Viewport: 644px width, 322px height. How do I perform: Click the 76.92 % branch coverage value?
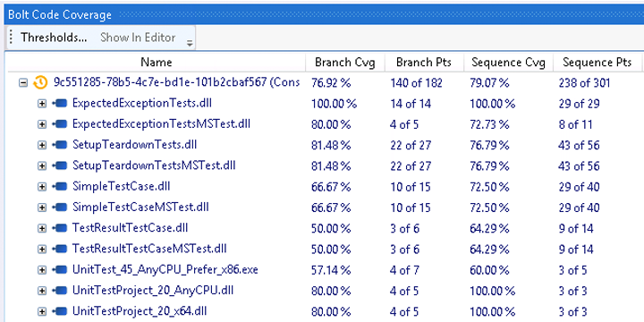click(x=331, y=83)
